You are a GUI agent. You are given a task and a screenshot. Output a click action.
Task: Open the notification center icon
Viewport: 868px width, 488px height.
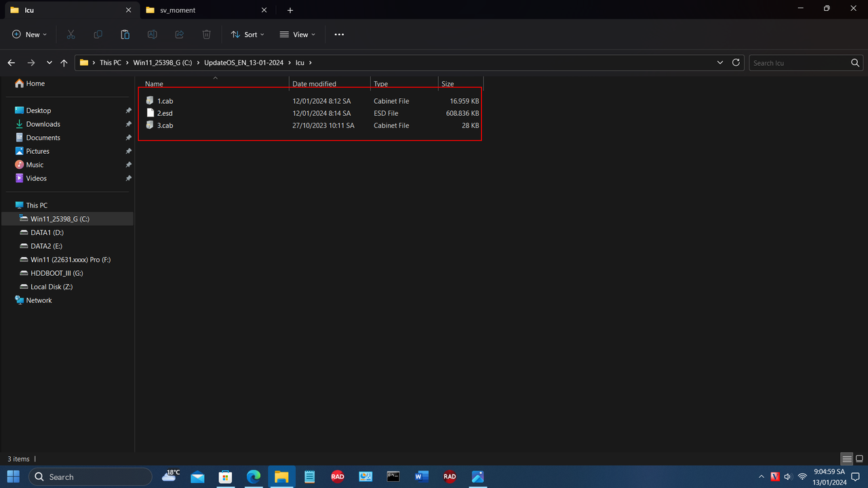(x=856, y=476)
